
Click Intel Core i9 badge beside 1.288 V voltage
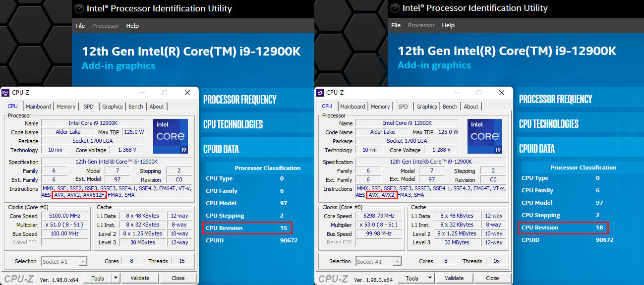pos(485,136)
